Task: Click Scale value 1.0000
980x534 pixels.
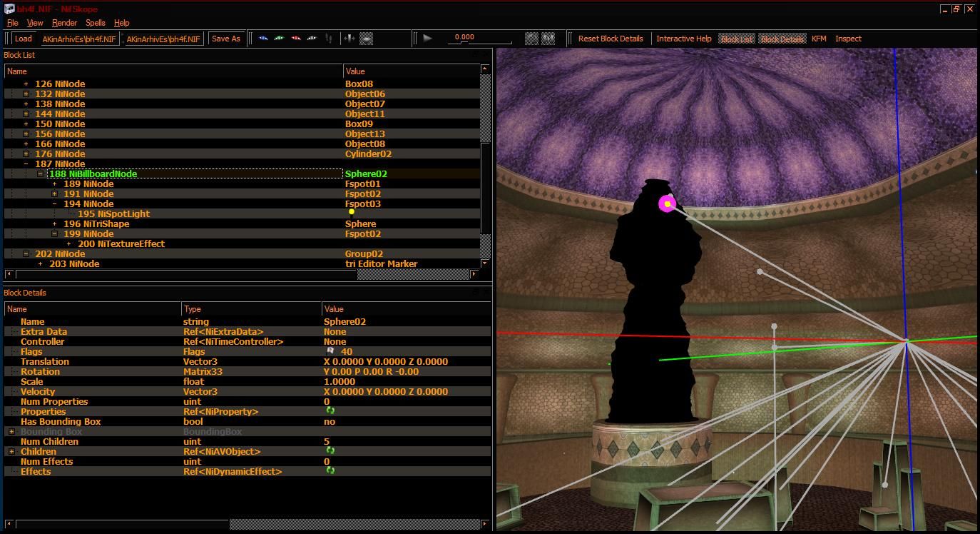Action: pos(340,381)
